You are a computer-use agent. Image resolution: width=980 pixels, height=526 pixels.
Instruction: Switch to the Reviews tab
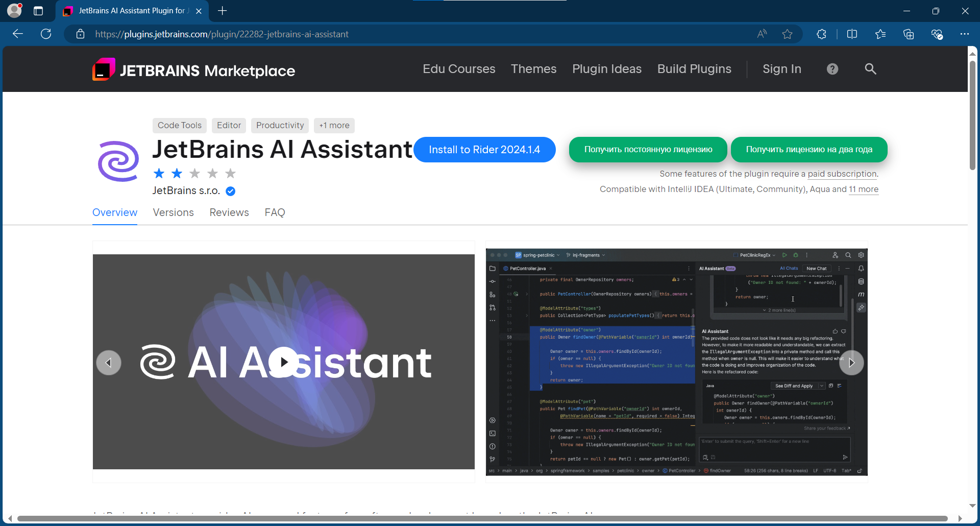pyautogui.click(x=229, y=212)
